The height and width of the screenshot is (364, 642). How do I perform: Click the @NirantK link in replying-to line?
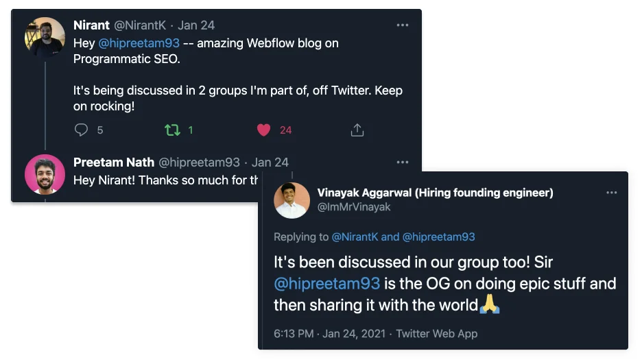355,236
